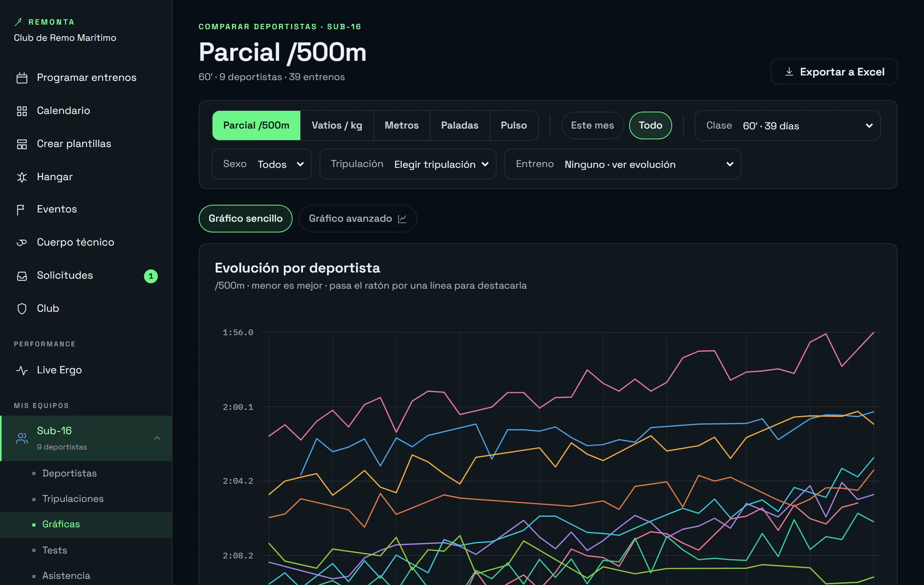Click the Crear plantillas layout icon
This screenshot has width=924, height=585.
[22, 144]
